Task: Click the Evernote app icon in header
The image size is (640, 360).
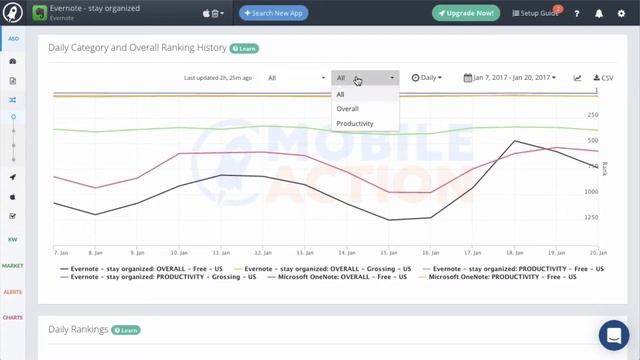Action: [x=40, y=13]
